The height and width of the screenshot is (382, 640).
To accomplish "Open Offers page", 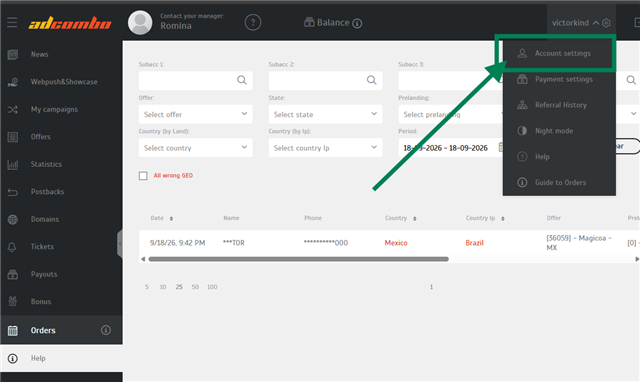I will point(41,137).
